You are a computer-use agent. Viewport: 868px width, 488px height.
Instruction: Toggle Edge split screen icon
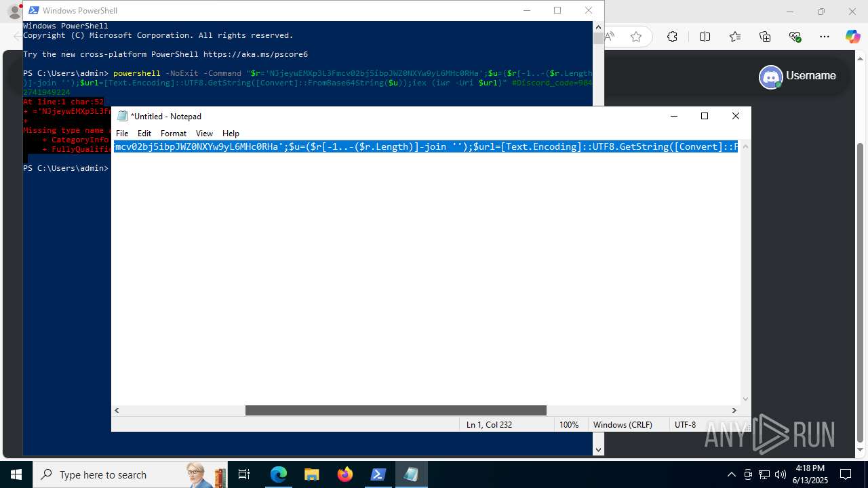click(x=705, y=37)
